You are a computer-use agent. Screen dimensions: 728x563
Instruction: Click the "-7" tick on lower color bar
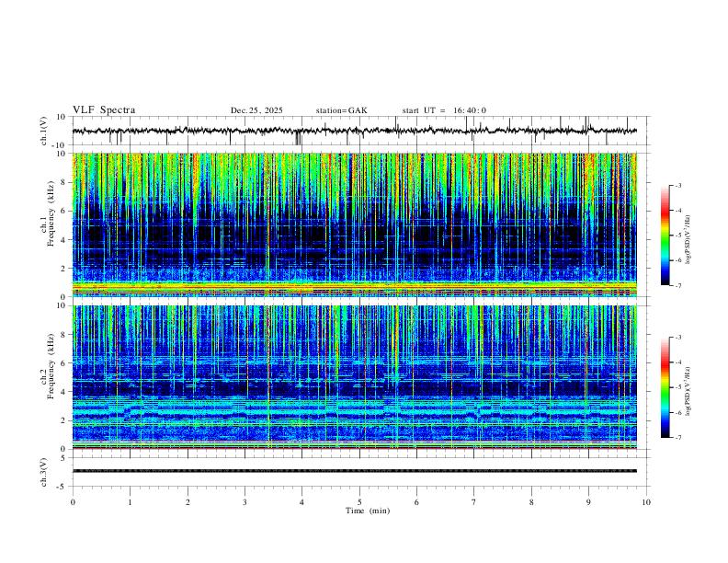[x=677, y=438]
